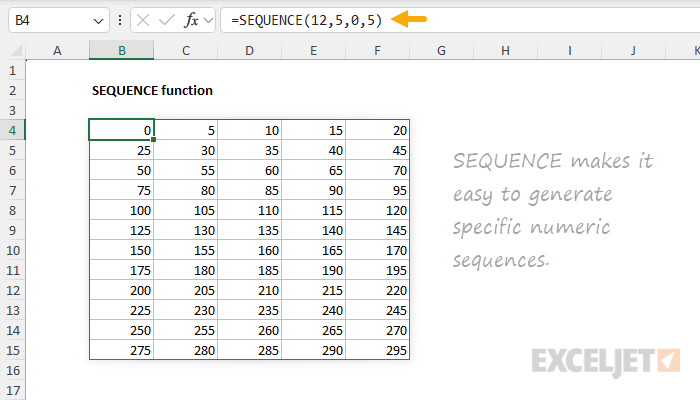The image size is (700, 400).
Task: Select cell containing 145
Action: pos(378,230)
